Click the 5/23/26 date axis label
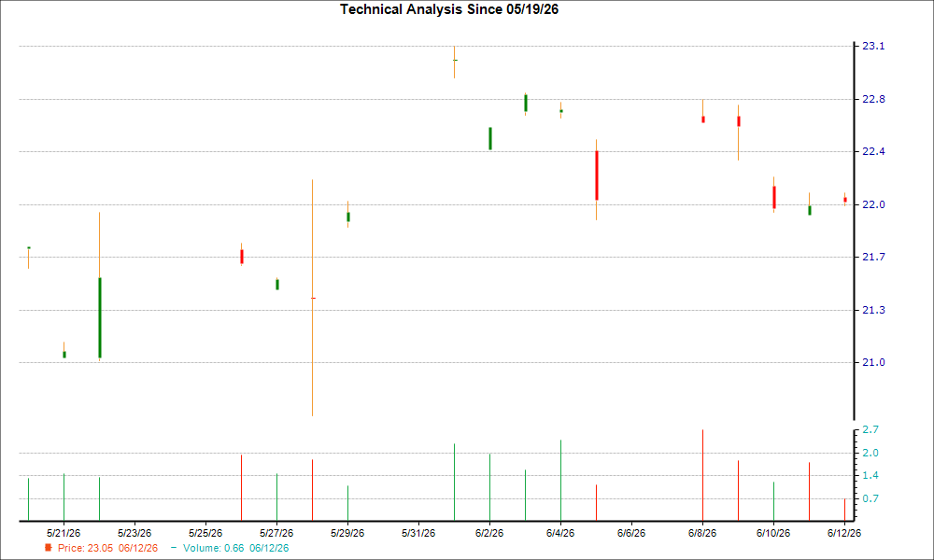934x560 pixels. pos(134,533)
